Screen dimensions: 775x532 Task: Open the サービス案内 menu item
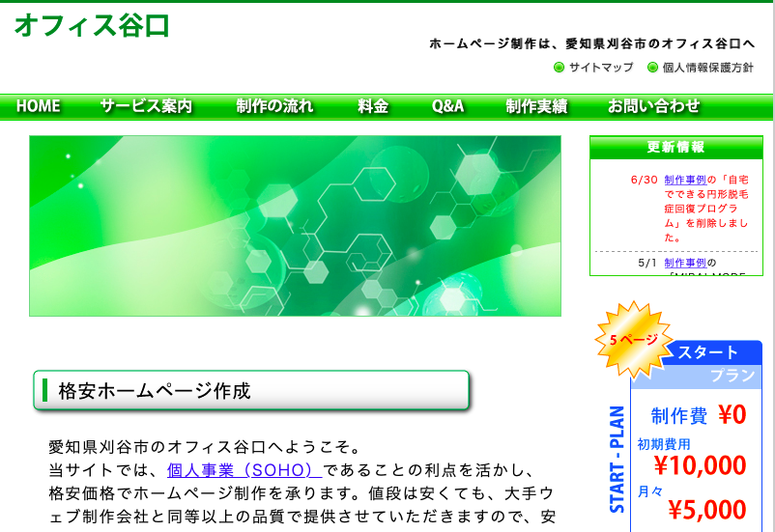pos(146,107)
